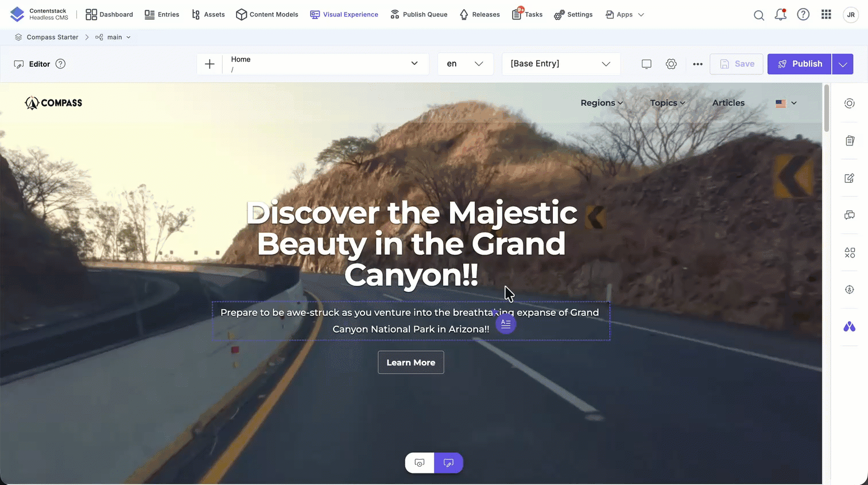Viewport: 868px width, 485px height.
Task: Select the hero heading text
Action: pos(411,244)
